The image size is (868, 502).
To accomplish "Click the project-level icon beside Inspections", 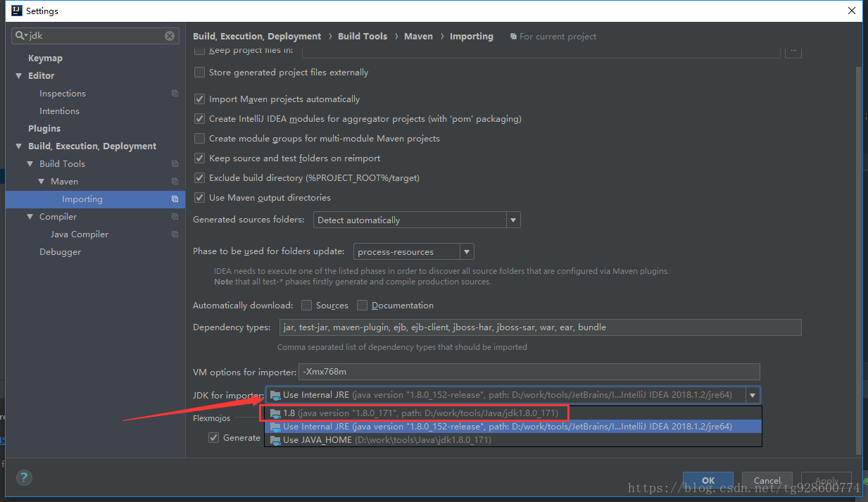I will pyautogui.click(x=175, y=94).
